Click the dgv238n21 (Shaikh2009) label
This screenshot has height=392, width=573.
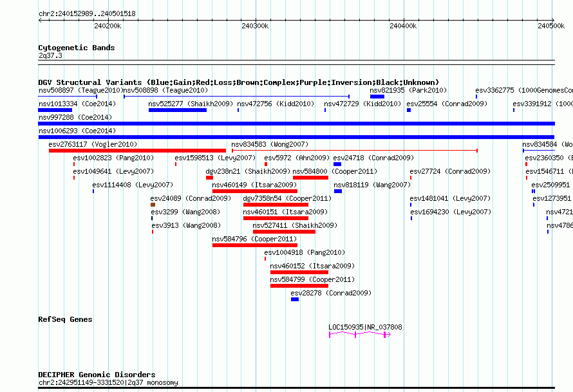pos(248,171)
